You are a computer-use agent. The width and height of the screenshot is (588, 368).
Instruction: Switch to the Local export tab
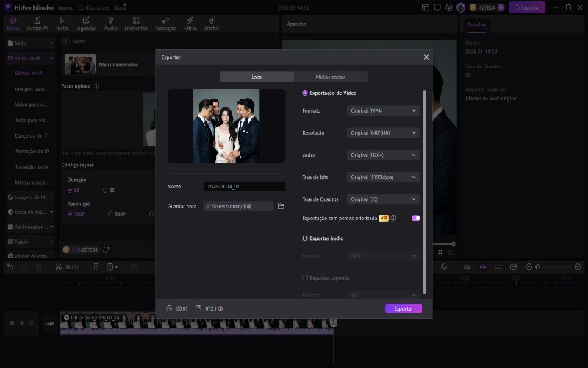[x=257, y=77]
